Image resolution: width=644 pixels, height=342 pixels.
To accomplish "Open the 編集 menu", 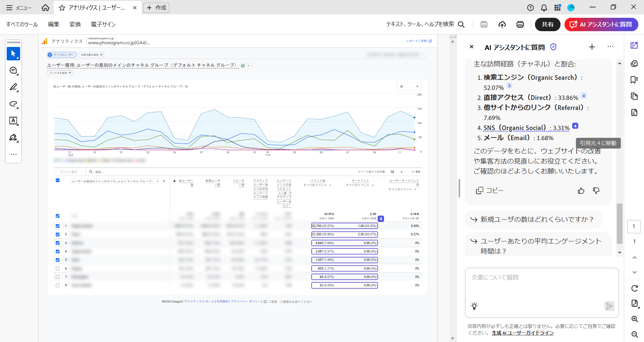I will coord(53,24).
